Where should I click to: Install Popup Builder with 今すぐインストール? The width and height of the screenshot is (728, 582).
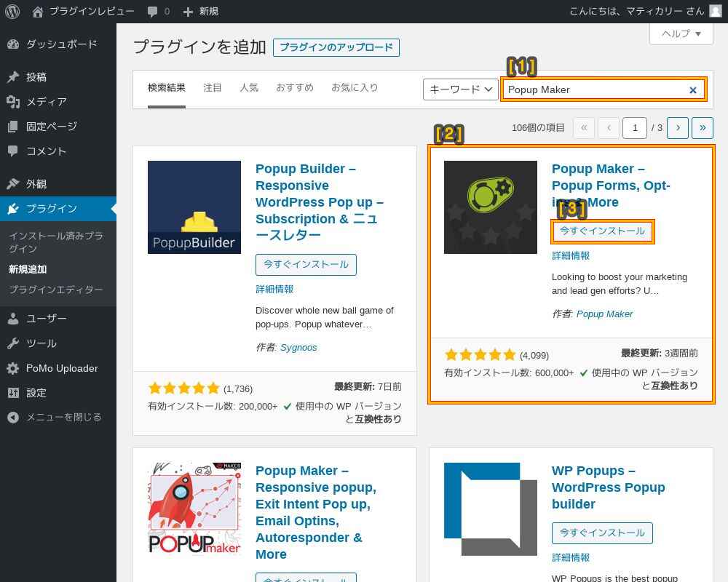coord(306,265)
